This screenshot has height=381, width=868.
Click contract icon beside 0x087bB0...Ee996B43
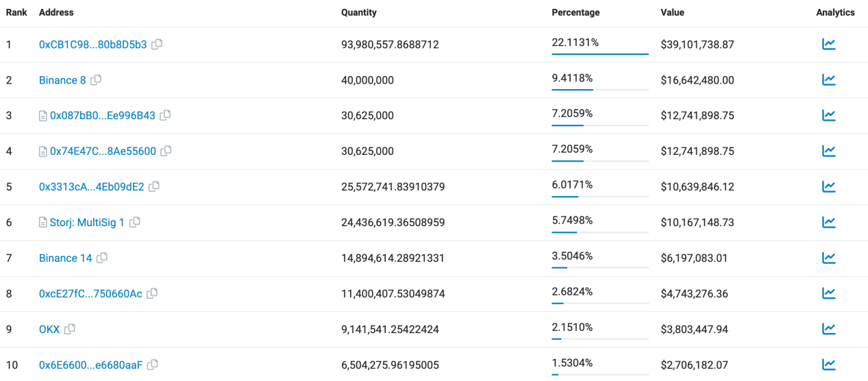[x=43, y=116]
